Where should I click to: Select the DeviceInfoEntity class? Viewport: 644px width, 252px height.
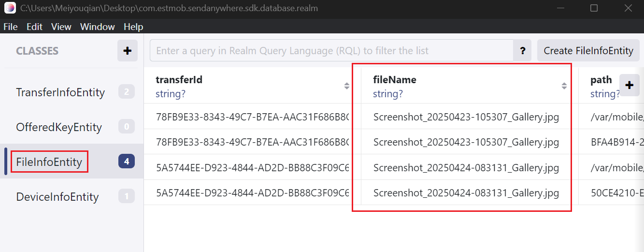[57, 197]
